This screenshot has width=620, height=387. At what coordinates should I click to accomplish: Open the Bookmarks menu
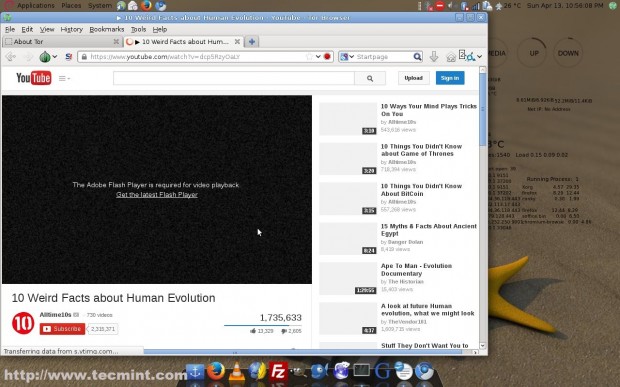[x=107, y=29]
